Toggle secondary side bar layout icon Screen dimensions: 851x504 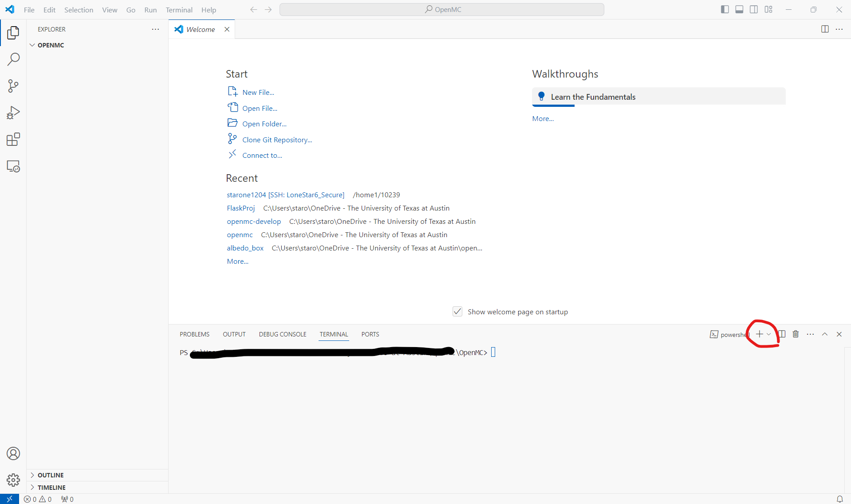pyautogui.click(x=754, y=9)
